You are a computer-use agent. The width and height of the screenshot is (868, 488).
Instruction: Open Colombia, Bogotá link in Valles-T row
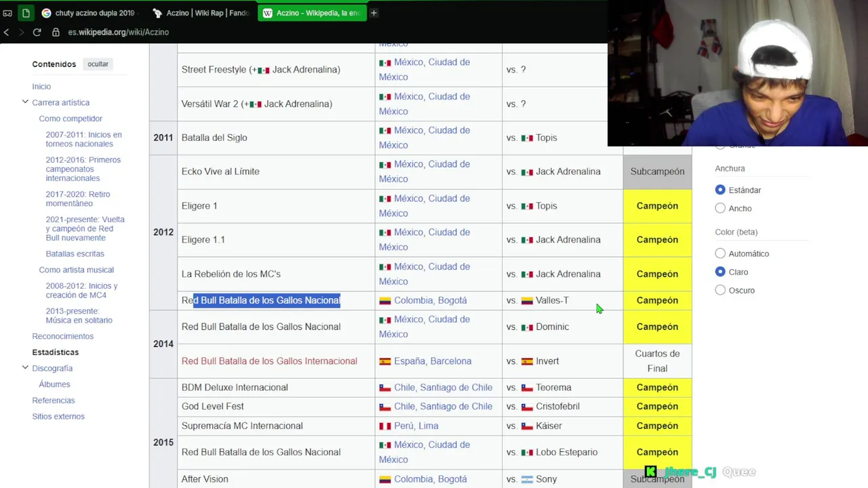click(x=431, y=300)
